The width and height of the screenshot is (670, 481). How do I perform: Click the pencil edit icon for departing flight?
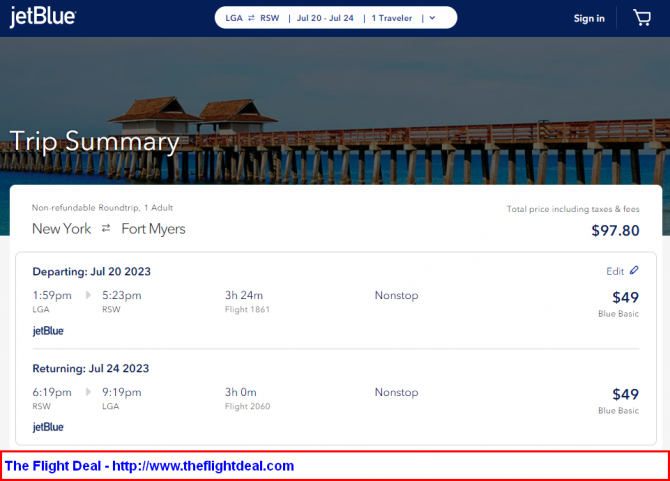634,270
